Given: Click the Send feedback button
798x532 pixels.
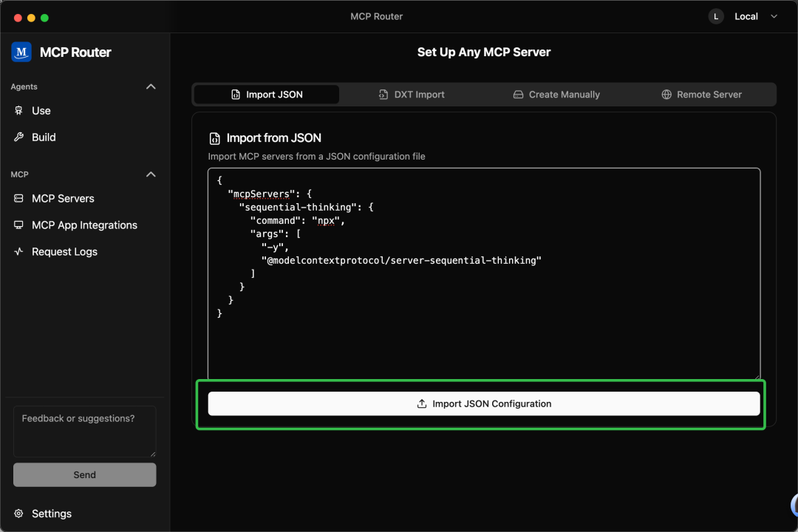Looking at the screenshot, I should point(84,475).
